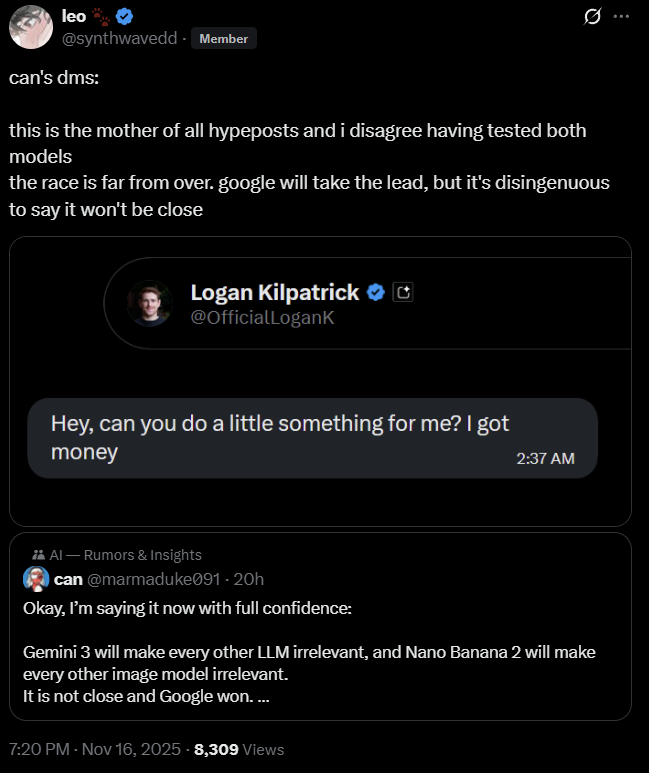Open the Grok explain-post icon
The width and height of the screenshot is (649, 773).
tap(592, 16)
